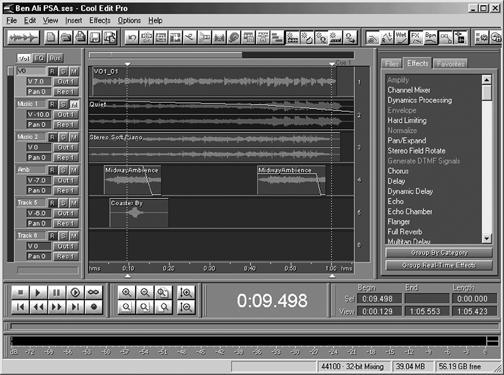This screenshot has width=504, height=375.
Task: Click the Sel Begin time field 0:09.498
Action: tap(379, 299)
